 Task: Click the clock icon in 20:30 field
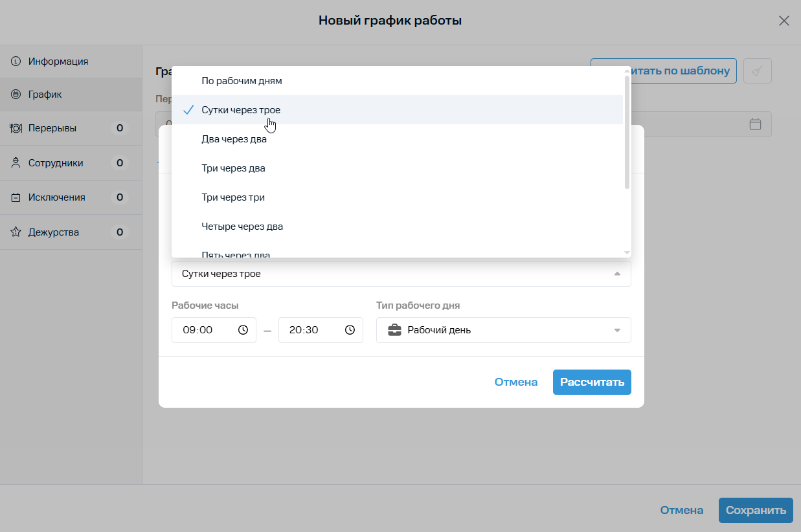(x=350, y=330)
